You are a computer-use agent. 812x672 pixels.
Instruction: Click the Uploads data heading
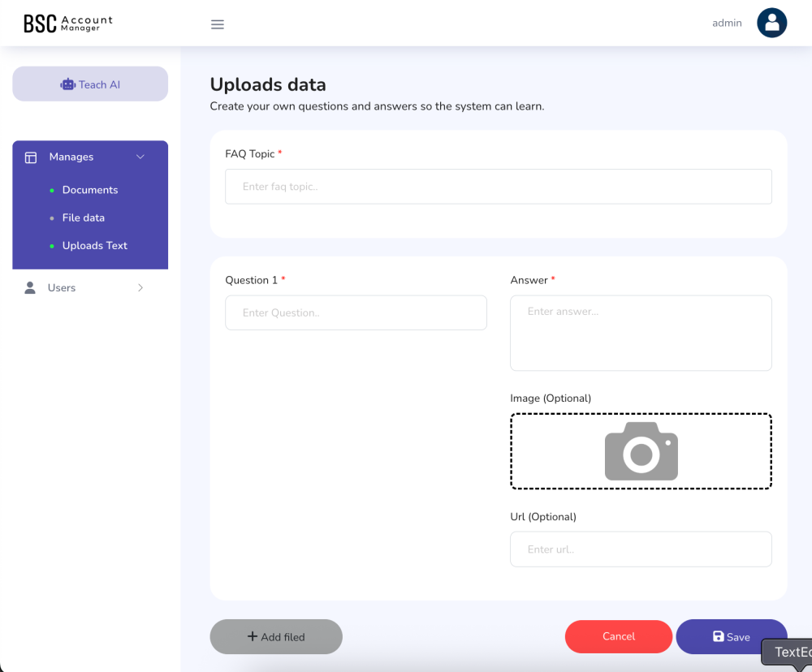tap(268, 84)
